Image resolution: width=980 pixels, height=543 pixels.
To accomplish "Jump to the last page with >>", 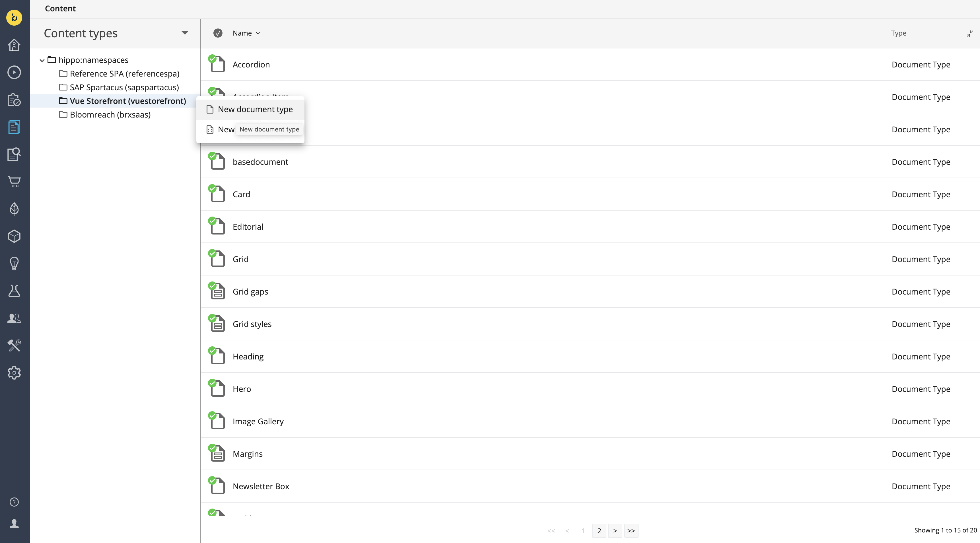I will point(631,530).
